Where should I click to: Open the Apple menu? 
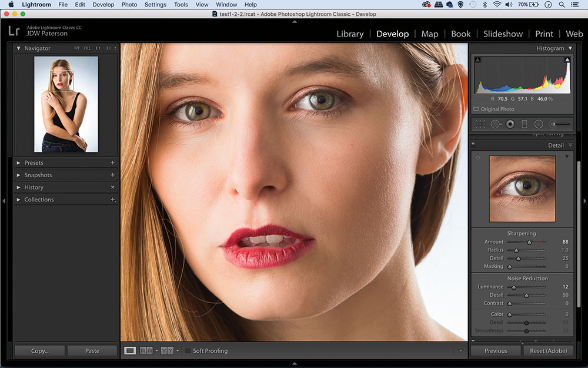(11, 5)
